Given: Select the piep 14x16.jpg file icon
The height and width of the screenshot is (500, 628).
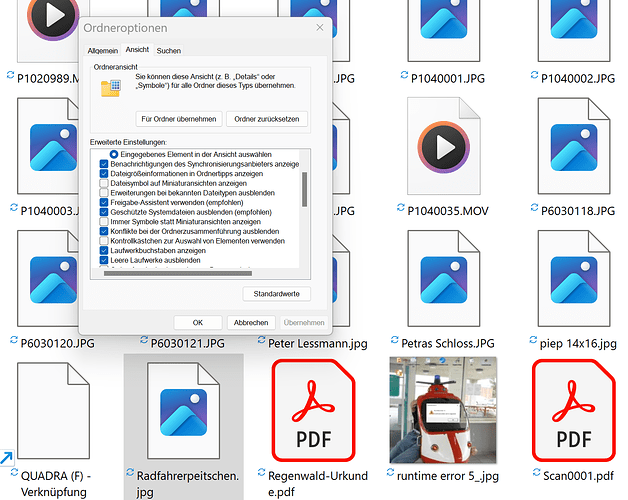Looking at the screenshot, I should pos(574,279).
